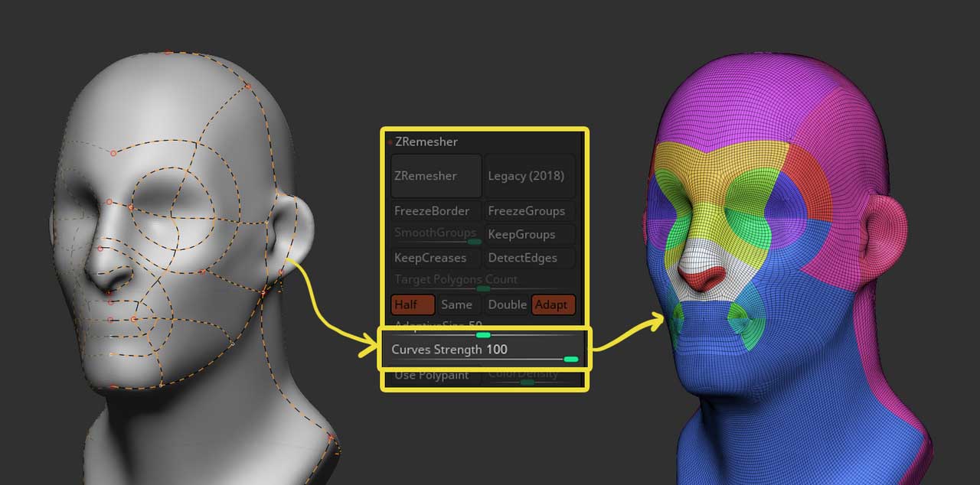Toggle KeepGroups option
This screenshot has width=980, height=485.
click(530, 234)
